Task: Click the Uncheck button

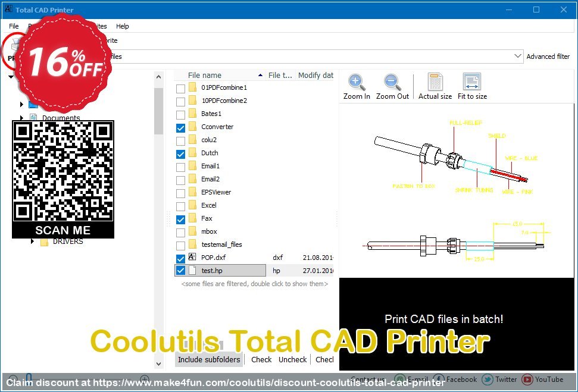Action: 293,359
